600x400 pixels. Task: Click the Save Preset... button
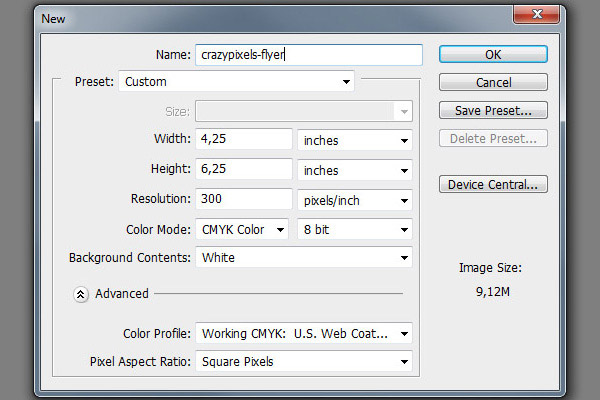[493, 110]
